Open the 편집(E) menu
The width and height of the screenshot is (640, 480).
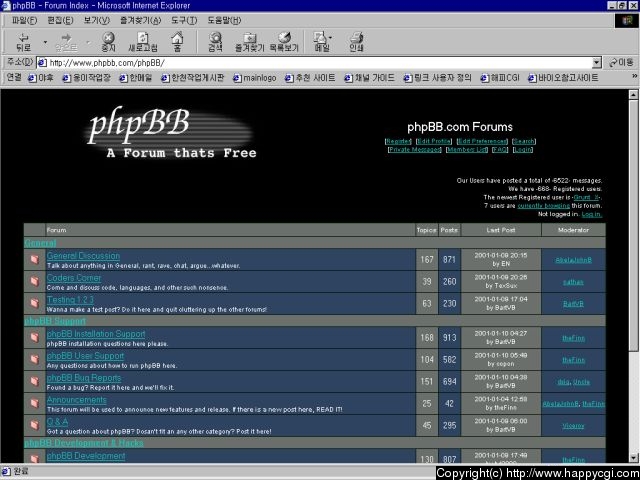[x=60, y=20]
